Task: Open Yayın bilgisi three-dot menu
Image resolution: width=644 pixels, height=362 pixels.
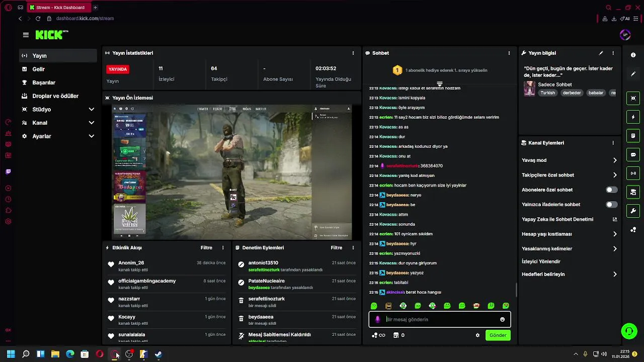Action: [613, 53]
